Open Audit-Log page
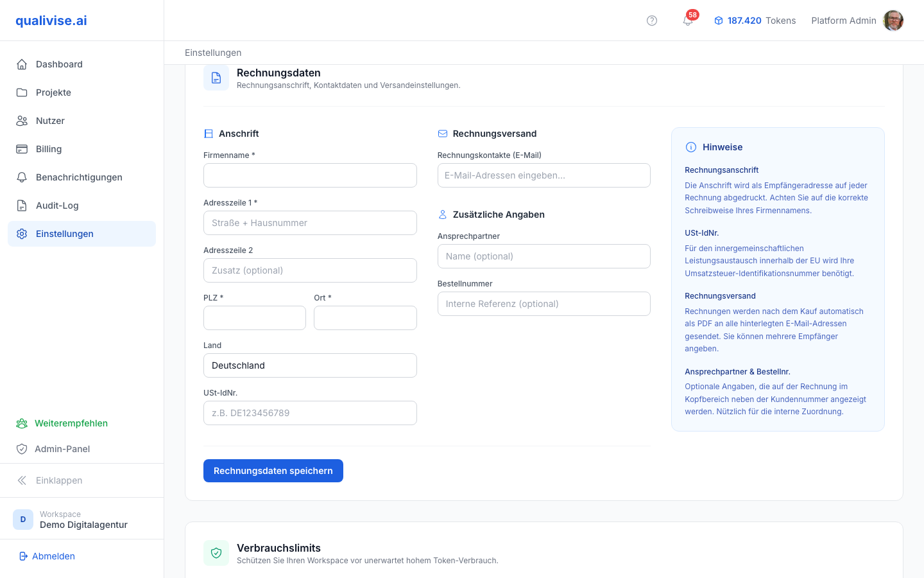Image resolution: width=924 pixels, height=578 pixels. [x=81, y=206]
